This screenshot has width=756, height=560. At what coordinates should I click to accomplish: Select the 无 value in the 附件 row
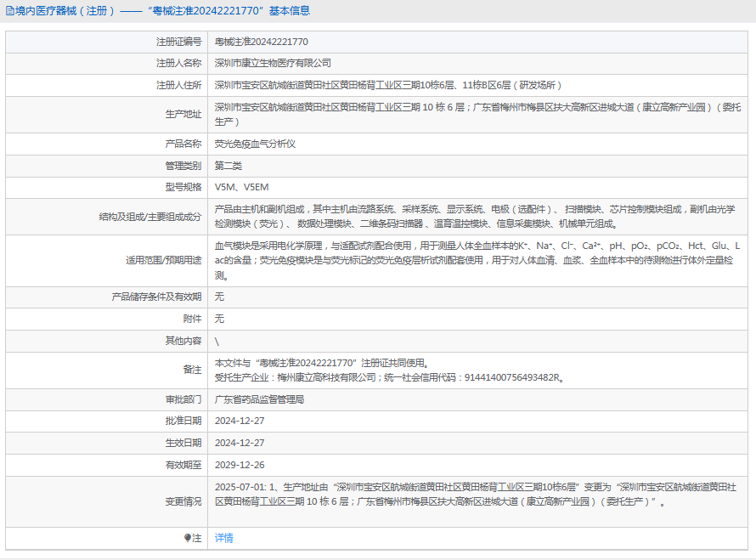tap(219, 319)
